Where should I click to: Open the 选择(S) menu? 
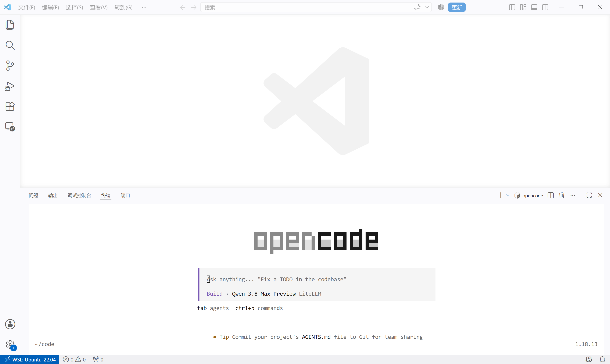coord(74,7)
